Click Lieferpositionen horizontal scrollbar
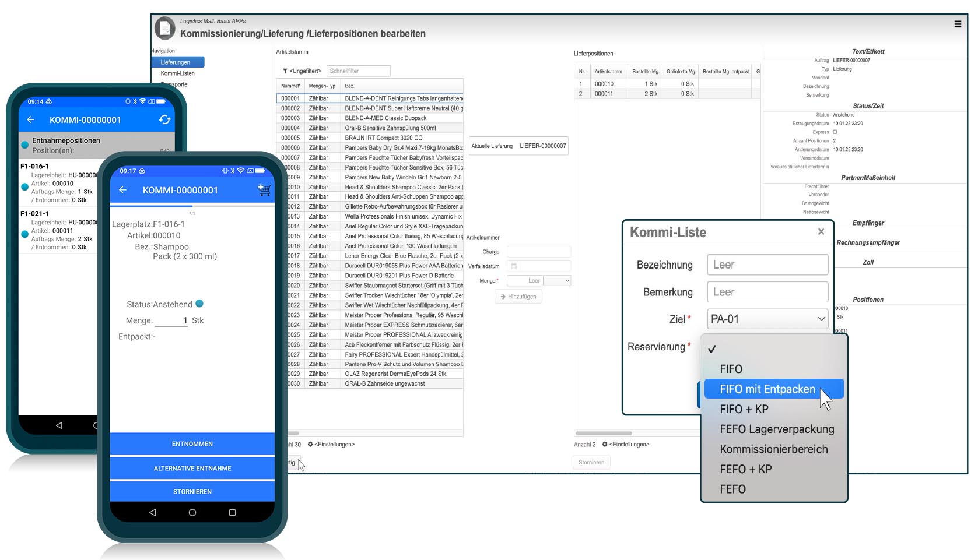Viewport: 978px width, 560px height. point(604,434)
